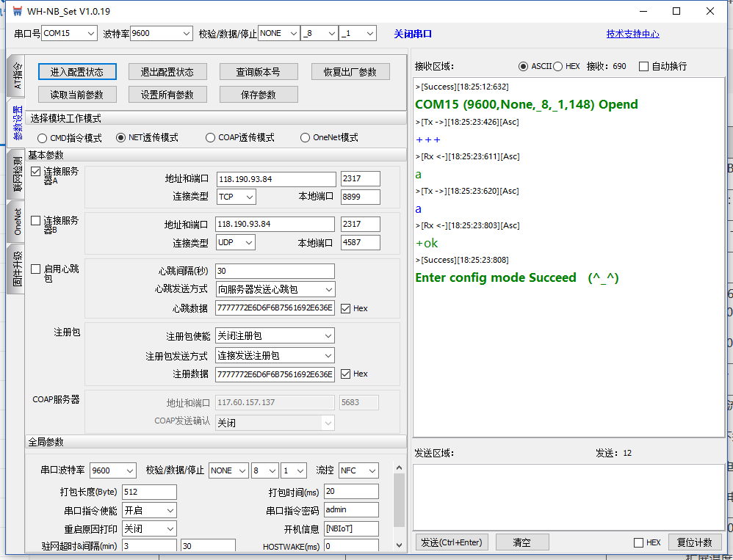Open the top 波特率 9600 dropdown
This screenshot has width=733, height=560.
(x=162, y=34)
